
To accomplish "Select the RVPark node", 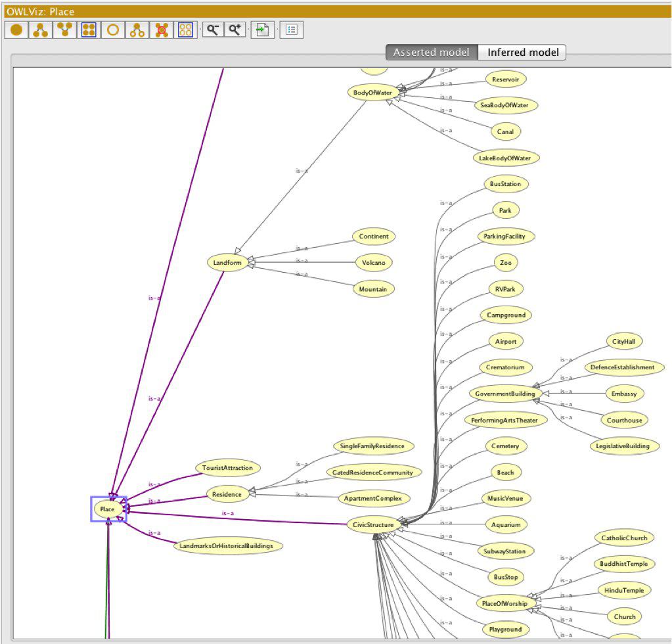I will click(x=505, y=289).
